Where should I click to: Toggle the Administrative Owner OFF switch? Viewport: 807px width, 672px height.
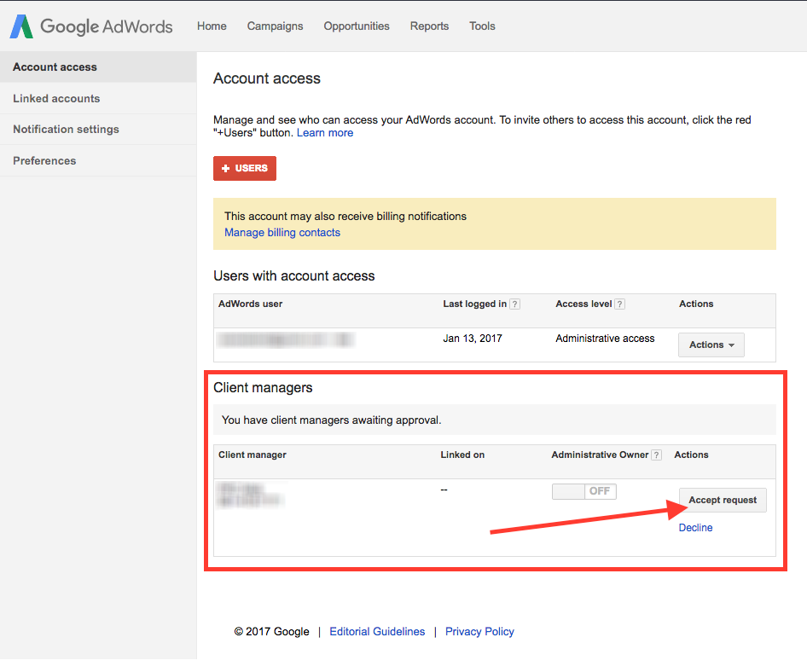[584, 491]
